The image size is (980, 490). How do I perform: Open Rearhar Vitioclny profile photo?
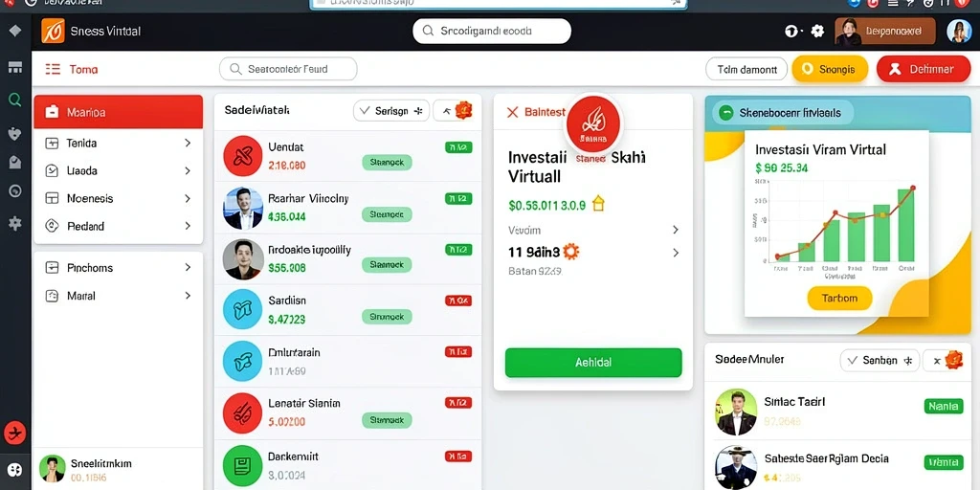click(x=242, y=208)
